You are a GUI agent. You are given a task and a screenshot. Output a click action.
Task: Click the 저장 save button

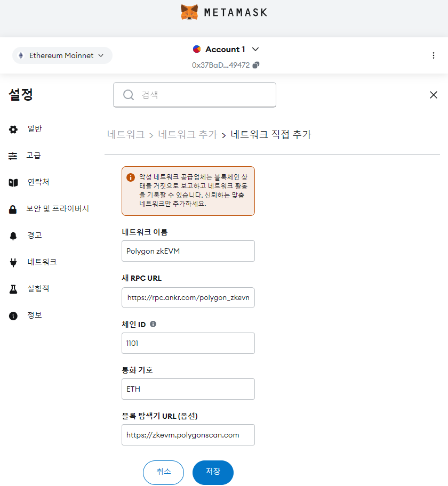pos(213,472)
